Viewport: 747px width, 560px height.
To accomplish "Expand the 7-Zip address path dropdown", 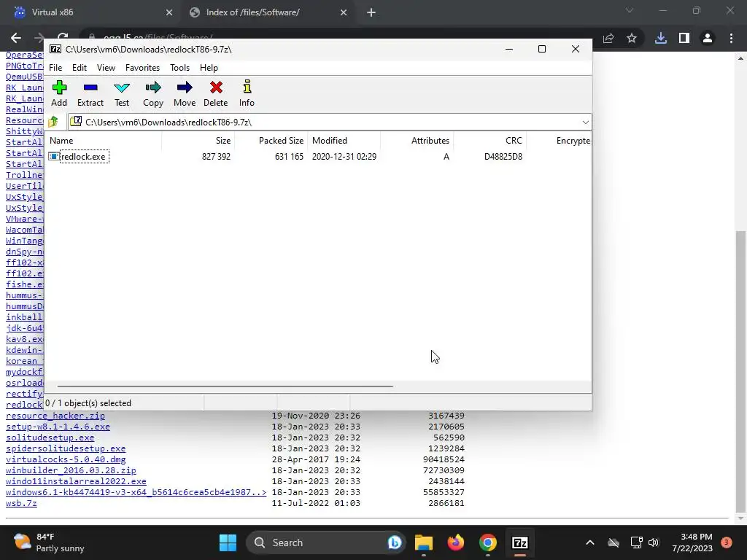I will tap(585, 122).
